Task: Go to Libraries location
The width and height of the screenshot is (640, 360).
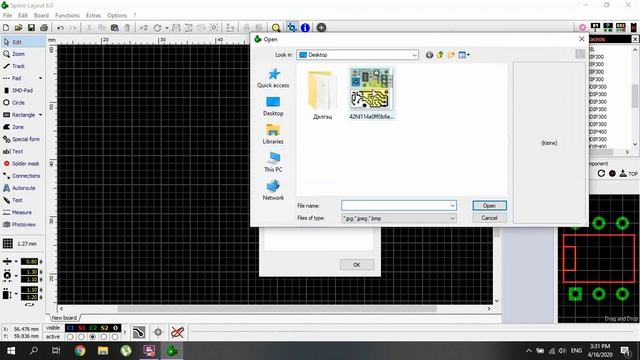Action: coord(273,134)
